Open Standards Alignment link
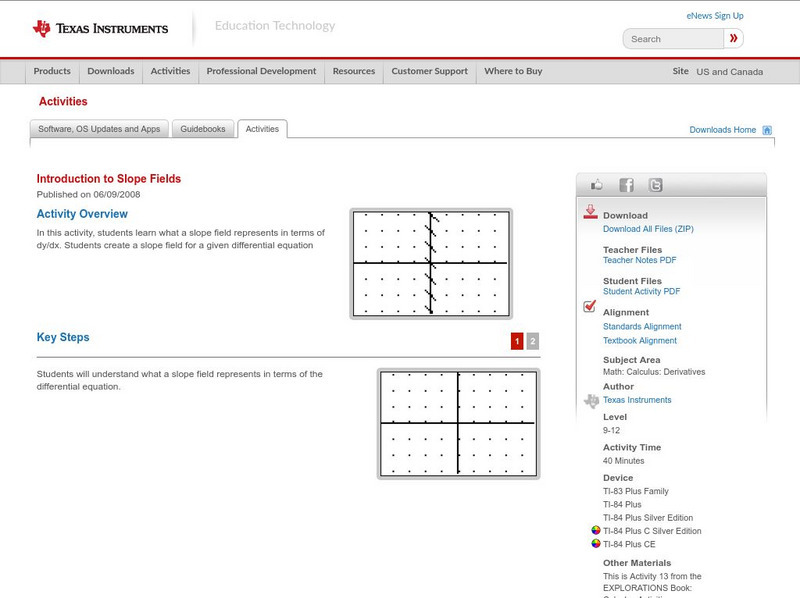Viewport: 800px width, 598px height. [642, 327]
